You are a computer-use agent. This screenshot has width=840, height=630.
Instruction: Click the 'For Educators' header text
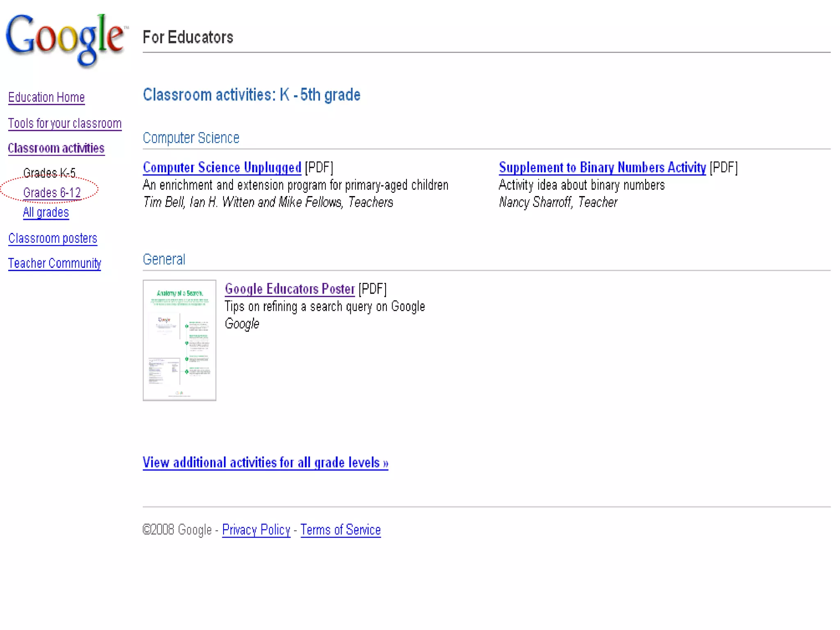(x=188, y=37)
